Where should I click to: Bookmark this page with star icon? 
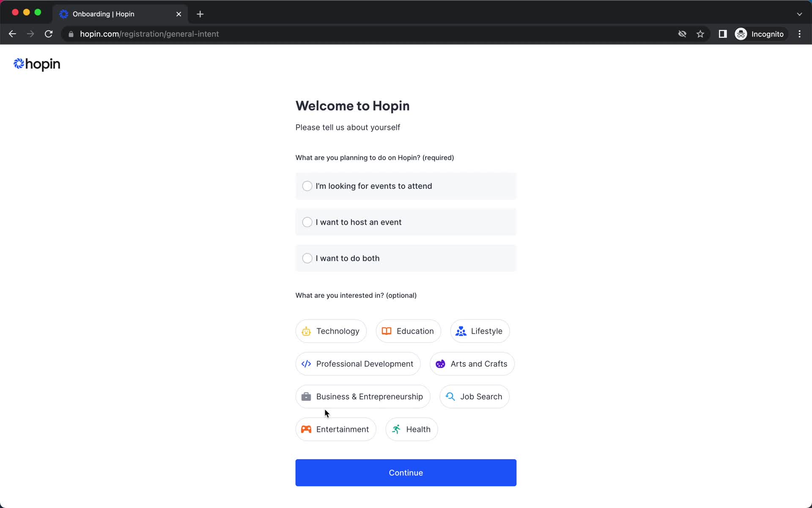tap(700, 34)
